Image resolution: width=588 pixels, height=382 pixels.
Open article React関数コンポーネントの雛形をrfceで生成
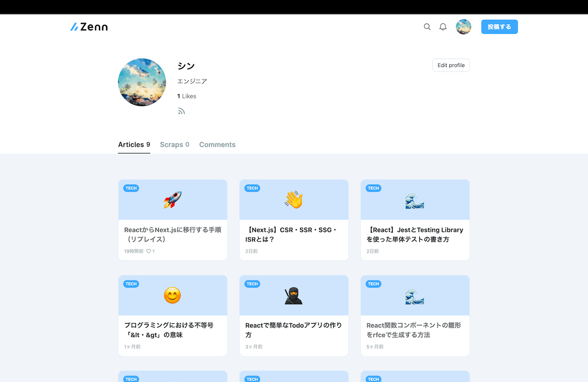(x=414, y=330)
